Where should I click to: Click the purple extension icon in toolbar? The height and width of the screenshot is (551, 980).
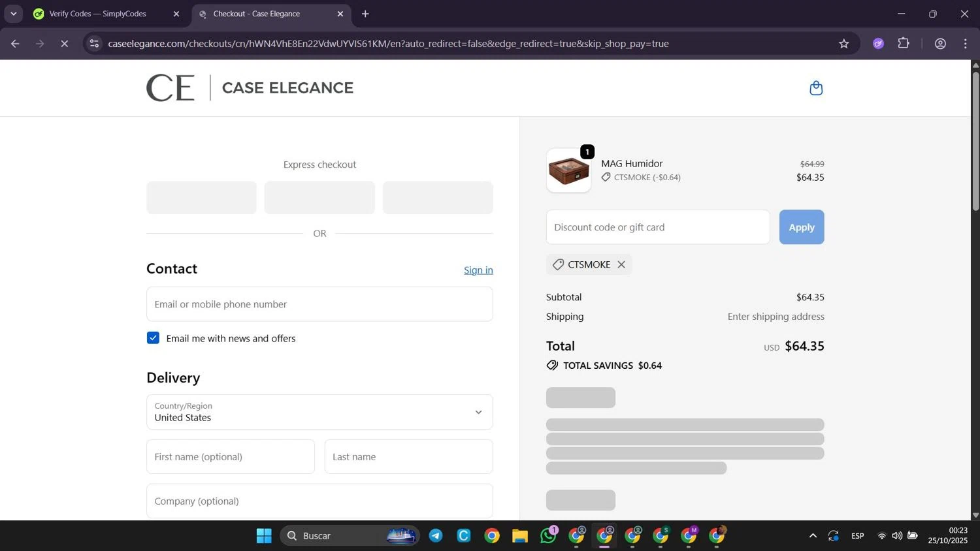[x=878, y=44]
